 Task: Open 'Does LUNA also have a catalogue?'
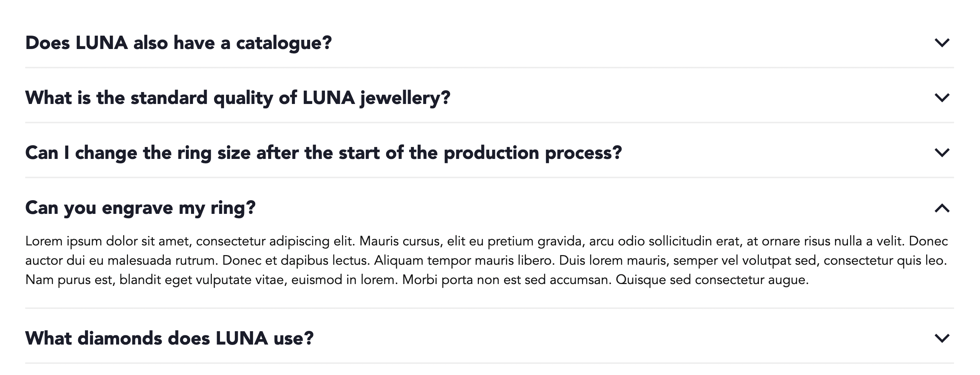click(178, 43)
